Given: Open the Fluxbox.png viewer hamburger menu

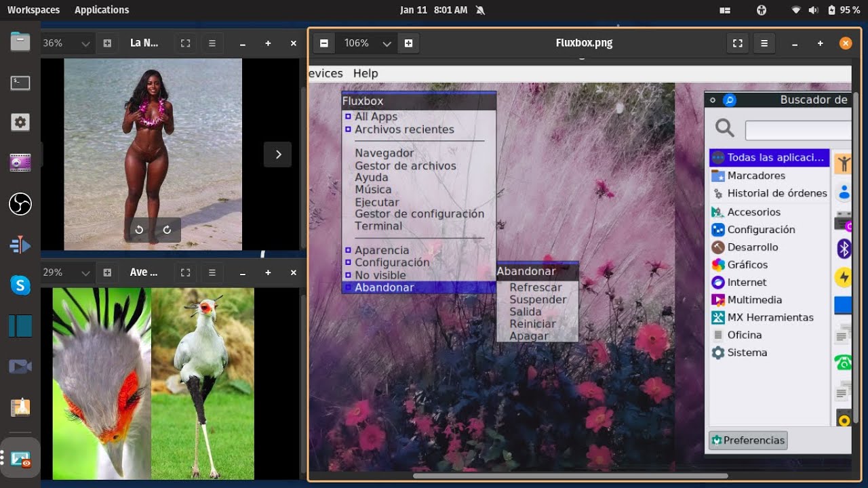Looking at the screenshot, I should [x=764, y=43].
